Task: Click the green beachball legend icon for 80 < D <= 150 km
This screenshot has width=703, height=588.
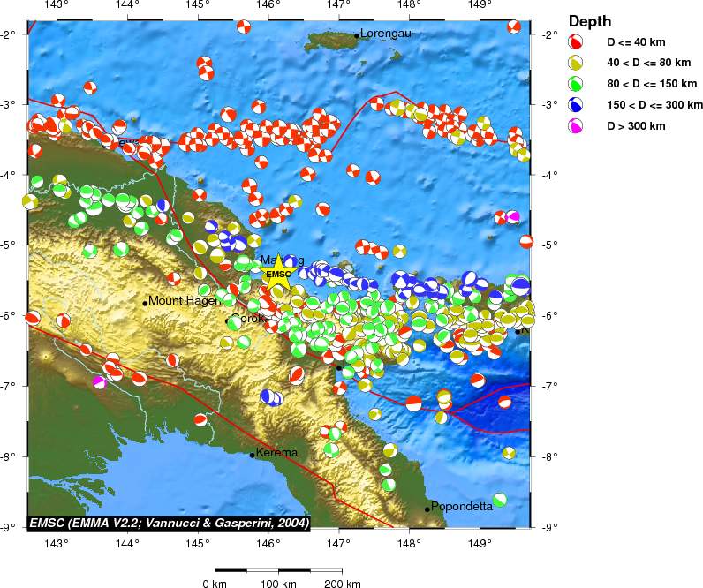Action: coord(575,84)
